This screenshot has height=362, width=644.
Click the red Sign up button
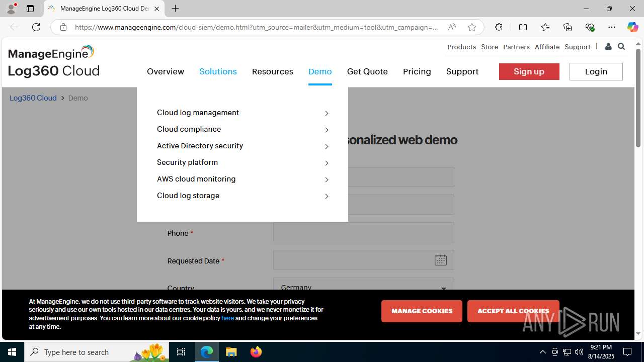(529, 71)
